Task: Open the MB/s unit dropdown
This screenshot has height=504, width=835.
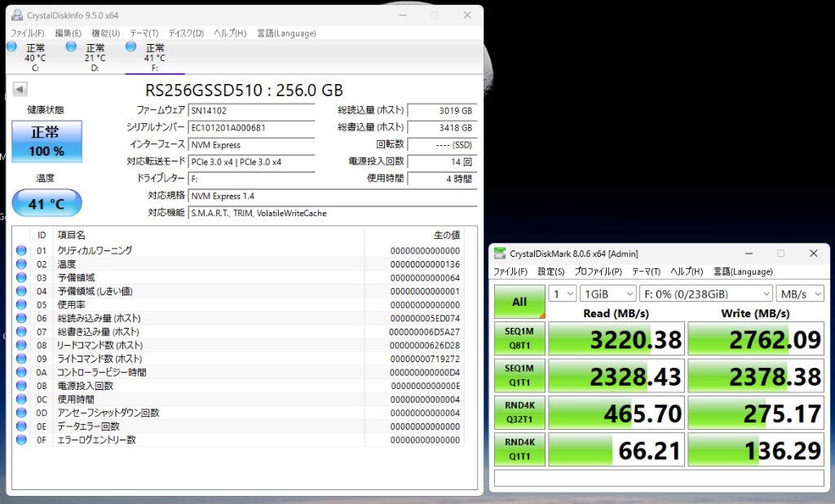Action: [800, 294]
